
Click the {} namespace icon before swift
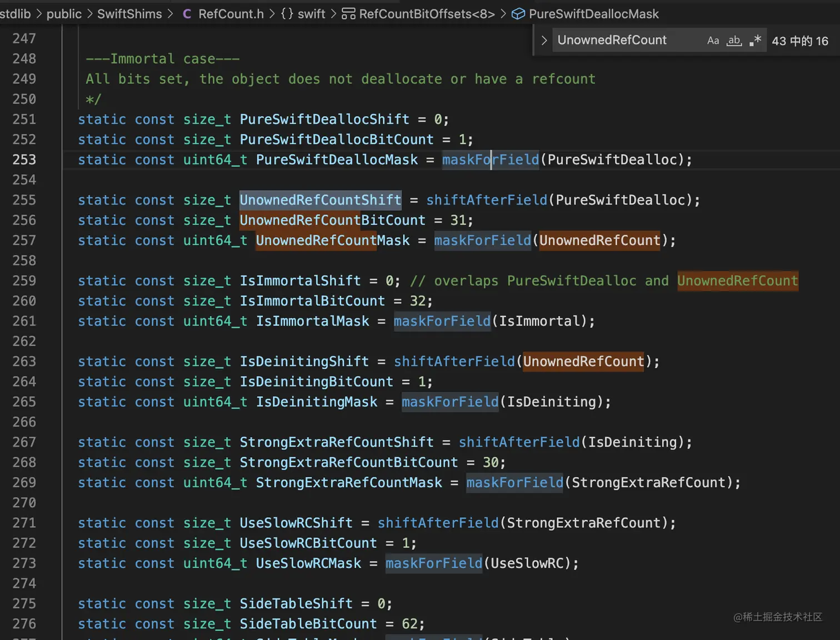(x=287, y=14)
